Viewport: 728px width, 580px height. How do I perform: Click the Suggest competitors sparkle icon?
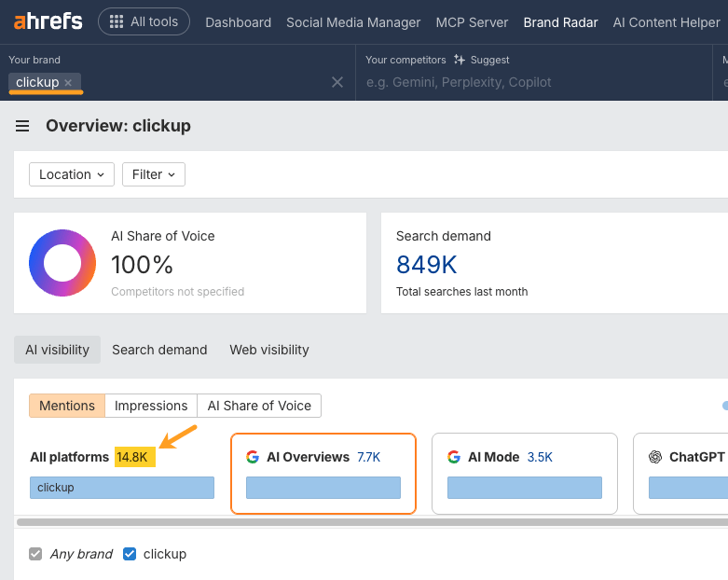[459, 60]
